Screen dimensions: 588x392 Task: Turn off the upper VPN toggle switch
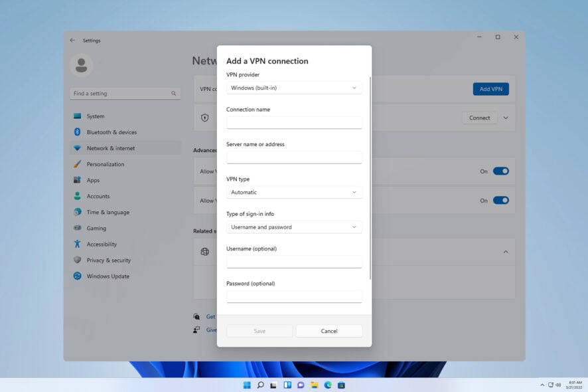coord(501,171)
